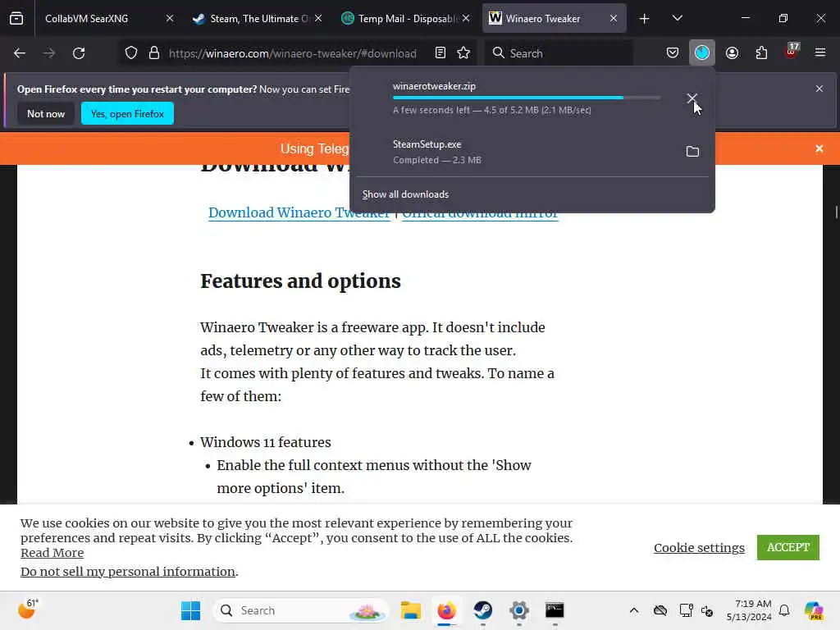Click Show all downloads
Viewport: 840px width, 630px height.
click(405, 194)
